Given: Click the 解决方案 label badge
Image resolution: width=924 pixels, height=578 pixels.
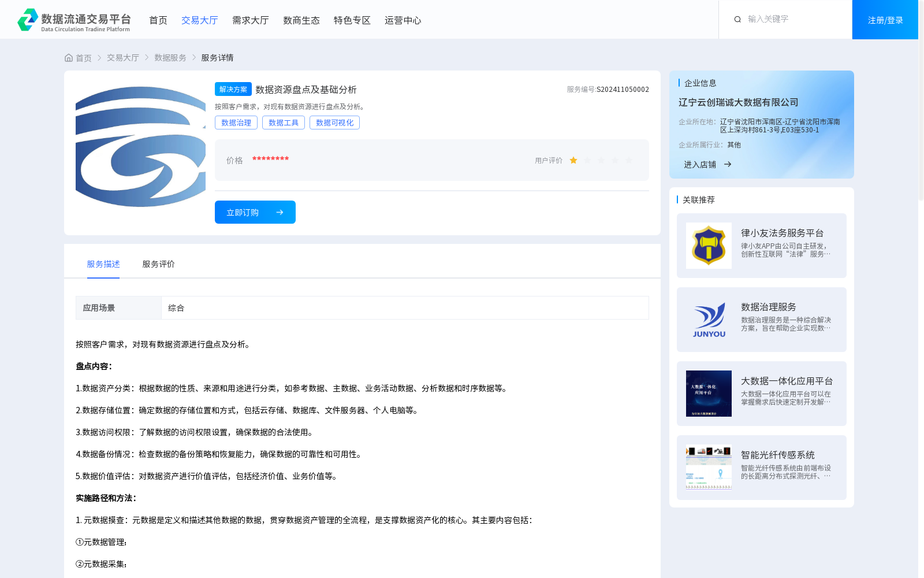Looking at the screenshot, I should tap(233, 89).
